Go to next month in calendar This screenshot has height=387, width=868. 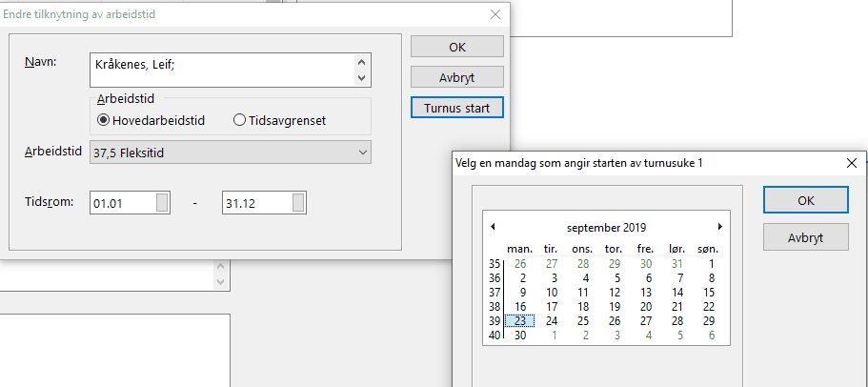[x=719, y=227]
